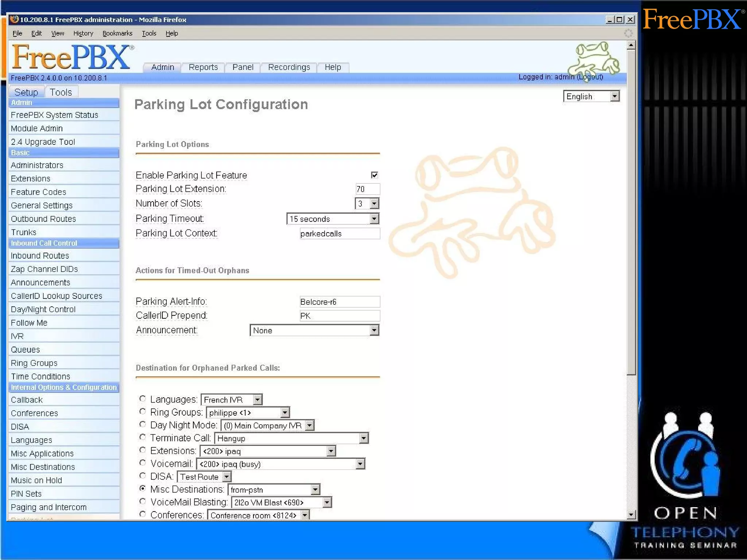This screenshot has width=747, height=560.
Task: Click the Firefox icon in the title bar
Action: tap(14, 19)
